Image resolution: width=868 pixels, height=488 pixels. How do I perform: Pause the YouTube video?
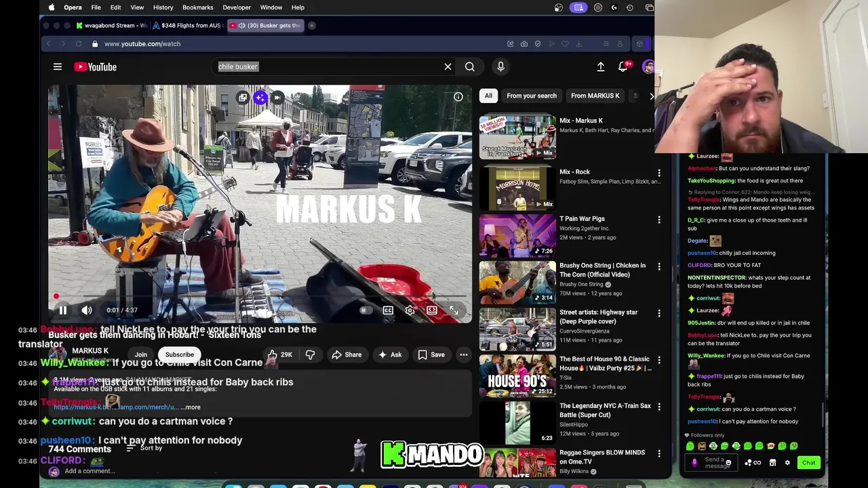pyautogui.click(x=62, y=310)
